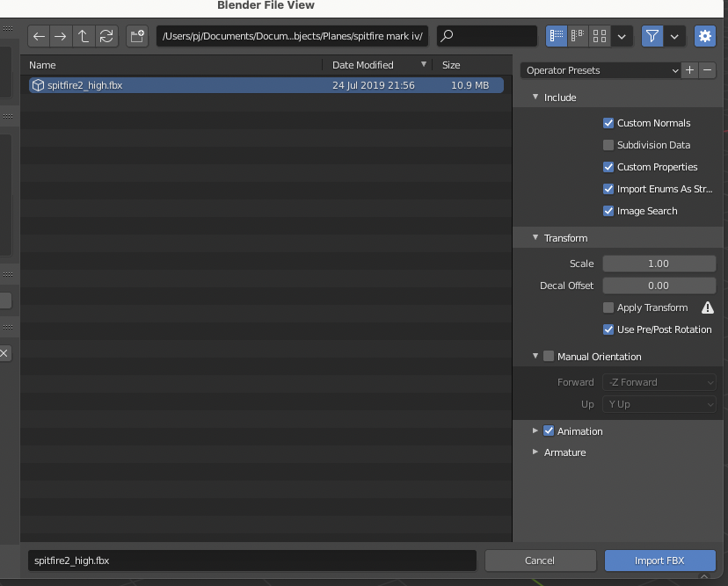Open Operator Presets dropdown
The image size is (728, 586).
click(x=600, y=70)
